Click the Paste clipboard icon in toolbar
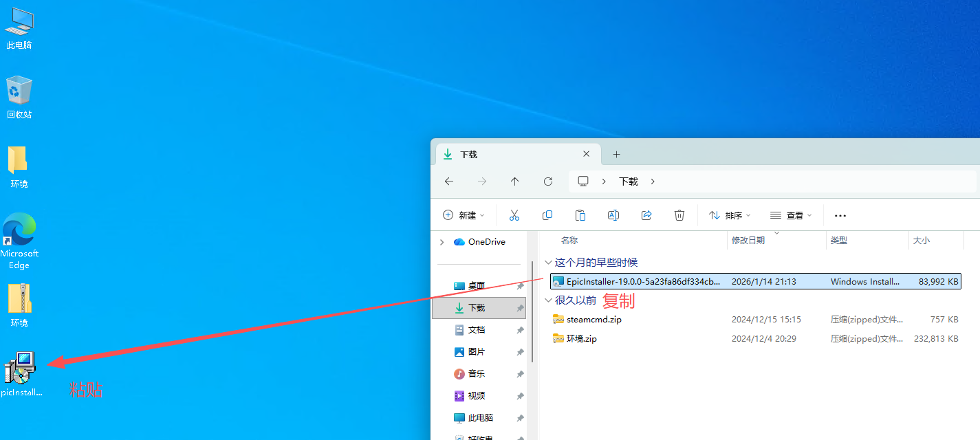980x440 pixels. click(x=580, y=215)
